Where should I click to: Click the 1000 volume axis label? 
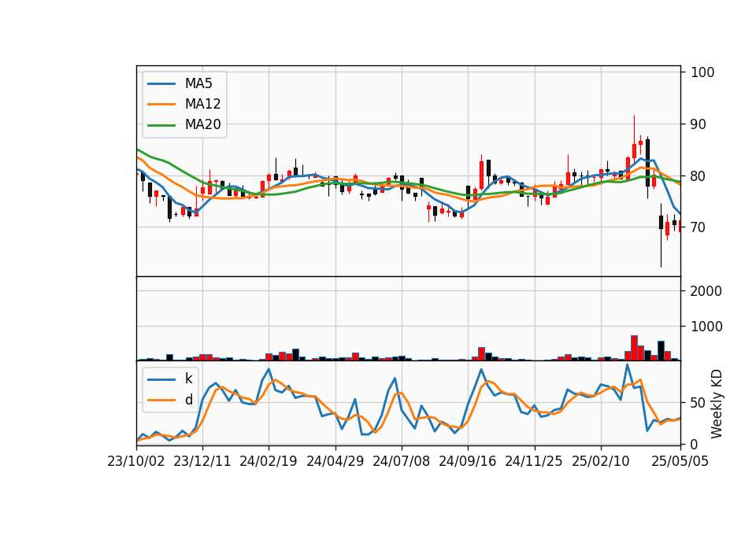click(x=706, y=327)
